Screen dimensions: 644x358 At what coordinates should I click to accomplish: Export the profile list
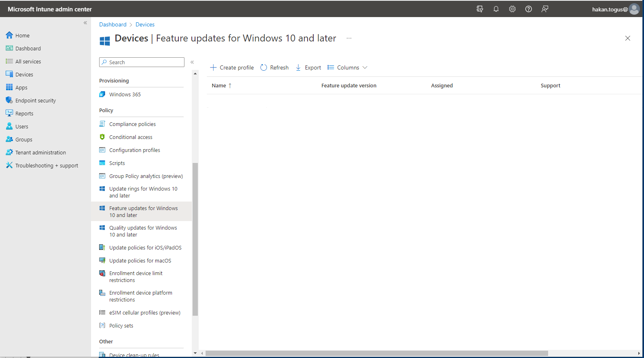308,67
